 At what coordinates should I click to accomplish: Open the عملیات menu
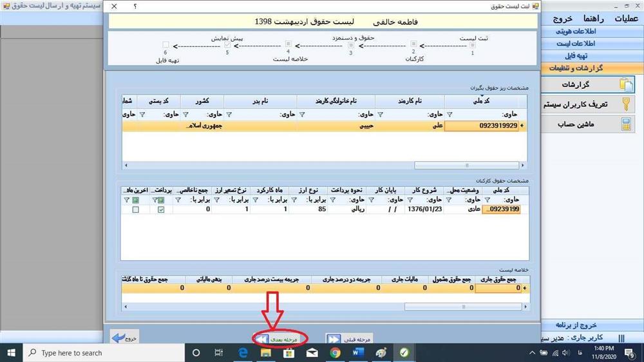[625, 19]
